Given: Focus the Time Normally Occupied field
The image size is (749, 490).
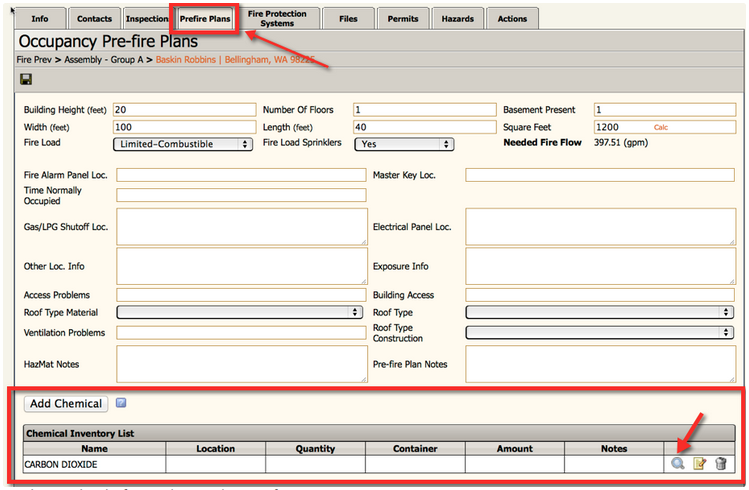Looking at the screenshot, I should tap(241, 195).
